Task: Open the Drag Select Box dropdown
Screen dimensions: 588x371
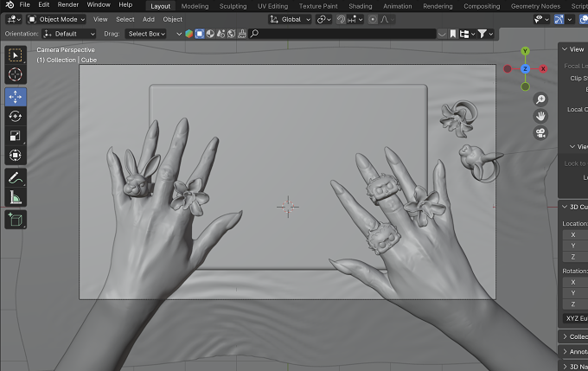Action: pyautogui.click(x=146, y=34)
